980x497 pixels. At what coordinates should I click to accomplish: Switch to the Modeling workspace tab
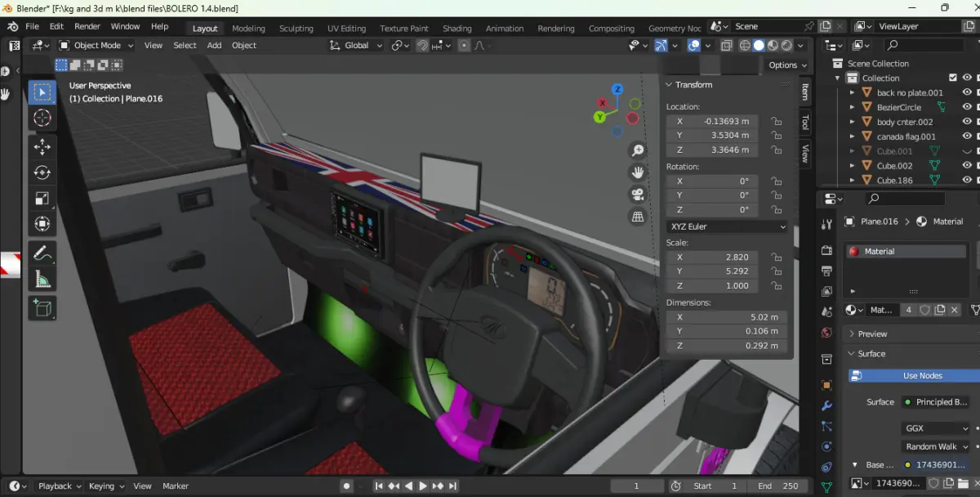[x=248, y=29]
